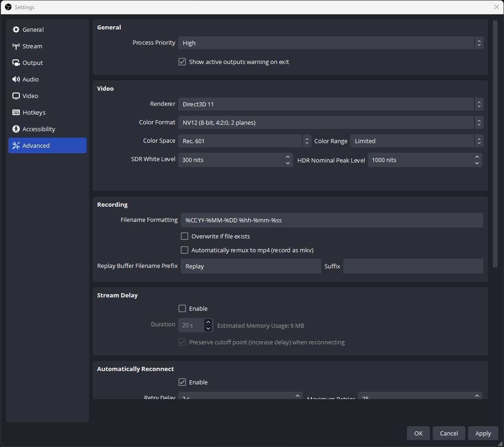Click the Hotkeys keyboard icon
This screenshot has height=447, width=504.
click(x=16, y=112)
